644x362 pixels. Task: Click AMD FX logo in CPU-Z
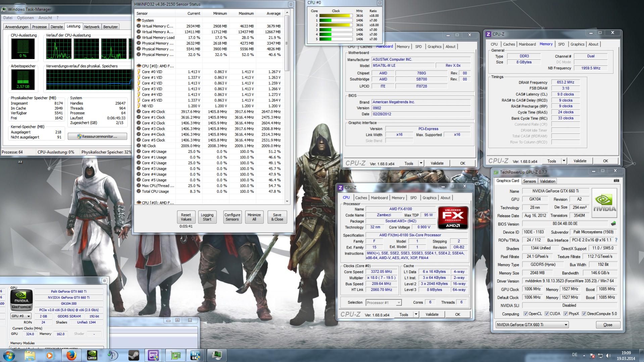453,218
